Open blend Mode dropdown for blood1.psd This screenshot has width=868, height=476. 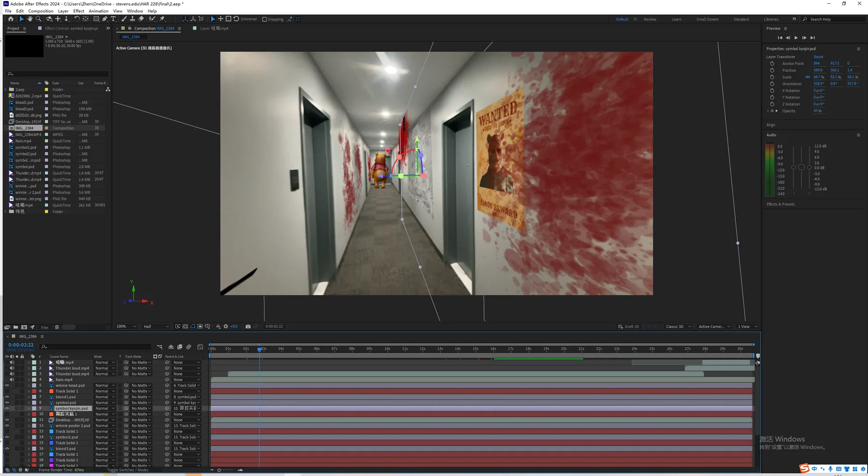[x=105, y=397]
